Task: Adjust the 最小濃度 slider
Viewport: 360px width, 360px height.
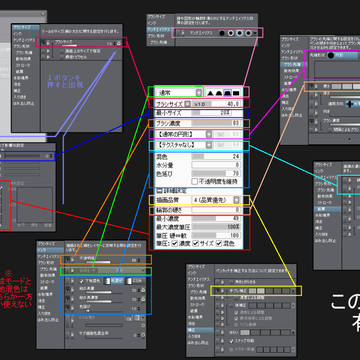Action: pyautogui.click(x=216, y=219)
